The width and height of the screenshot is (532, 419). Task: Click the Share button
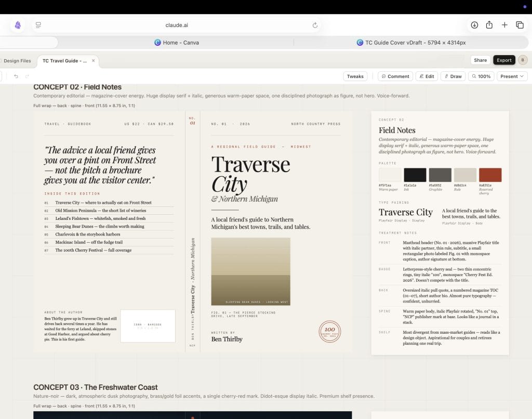point(481,60)
